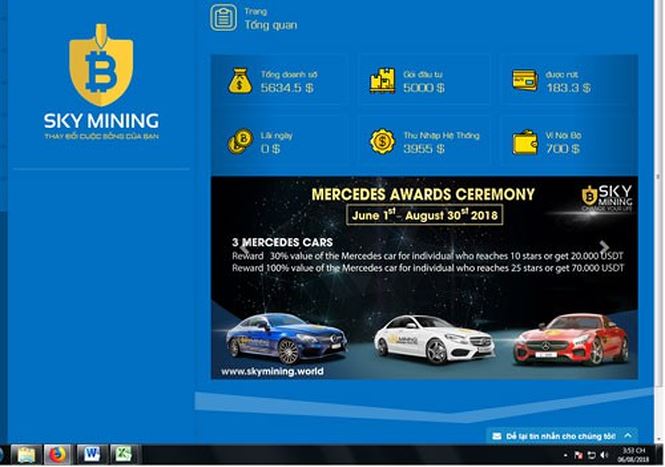
Task: Switch to Firefox in the taskbar
Action: pos(58,455)
